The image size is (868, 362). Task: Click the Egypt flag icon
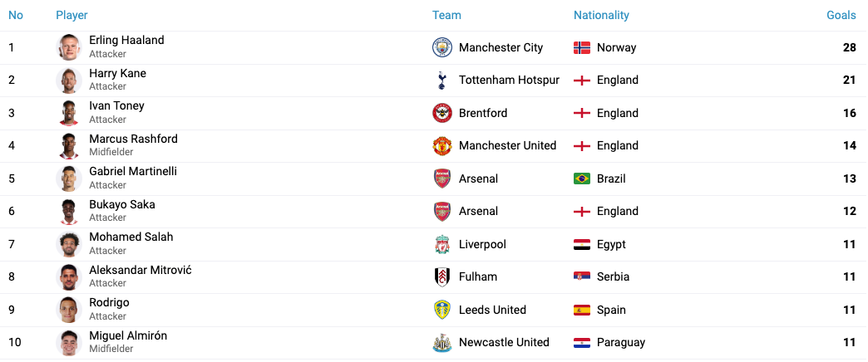(x=582, y=244)
